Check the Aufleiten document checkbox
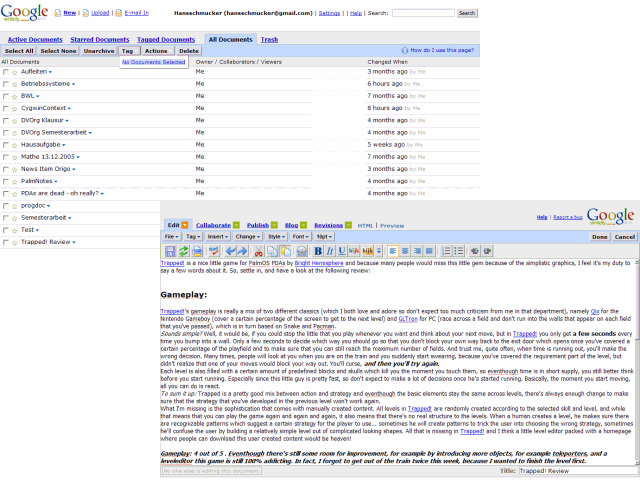Viewport: 640px width, 480px height. (6, 72)
